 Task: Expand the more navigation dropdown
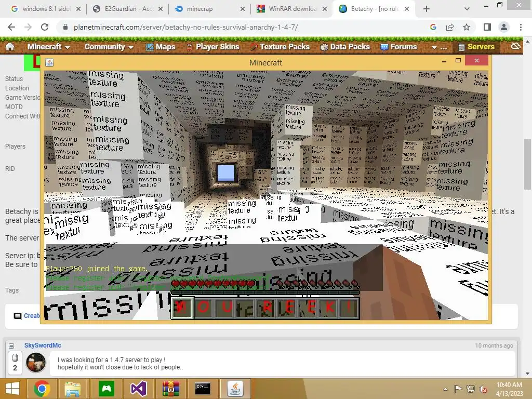(x=439, y=47)
